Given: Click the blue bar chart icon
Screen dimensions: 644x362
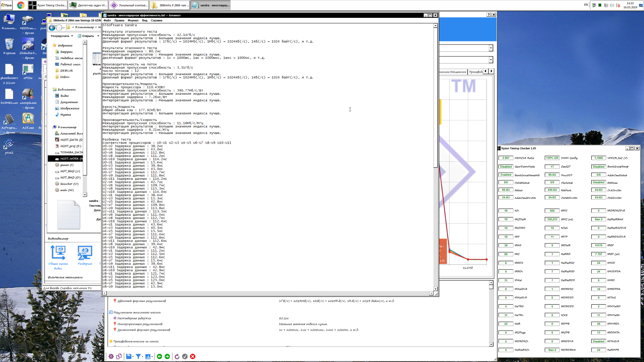Looking at the screenshot, I should point(148,356).
